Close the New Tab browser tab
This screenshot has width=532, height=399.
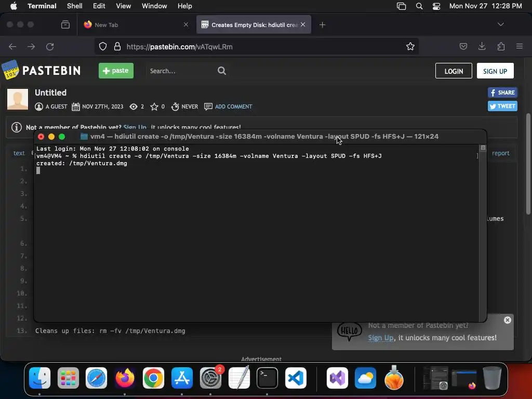click(x=186, y=24)
